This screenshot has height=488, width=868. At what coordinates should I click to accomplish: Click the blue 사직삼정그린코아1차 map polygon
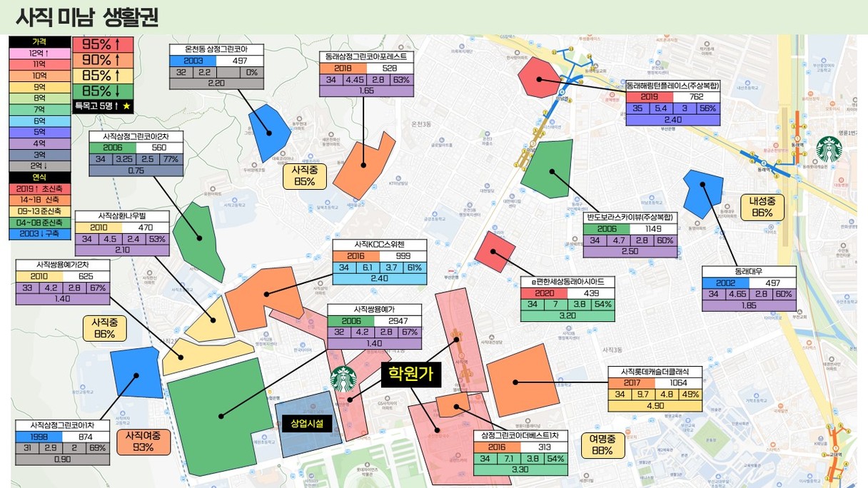pos(135,372)
